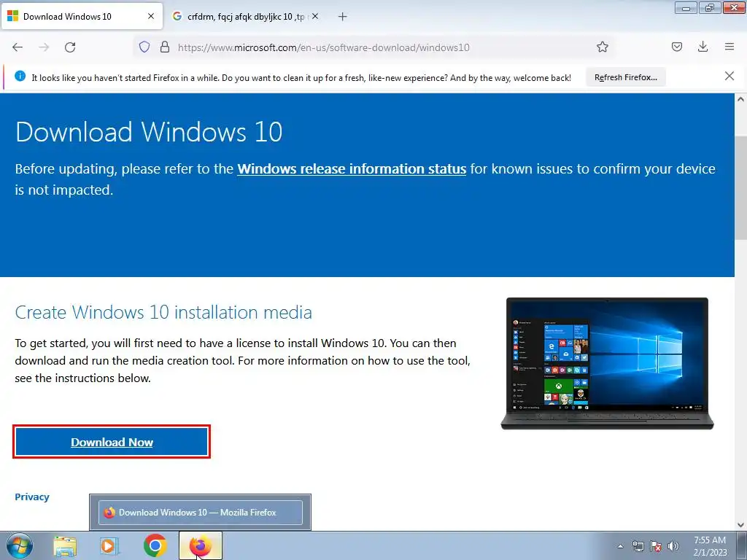Select the Firefox window taskbar preview
The image size is (747, 560).
coord(200,513)
